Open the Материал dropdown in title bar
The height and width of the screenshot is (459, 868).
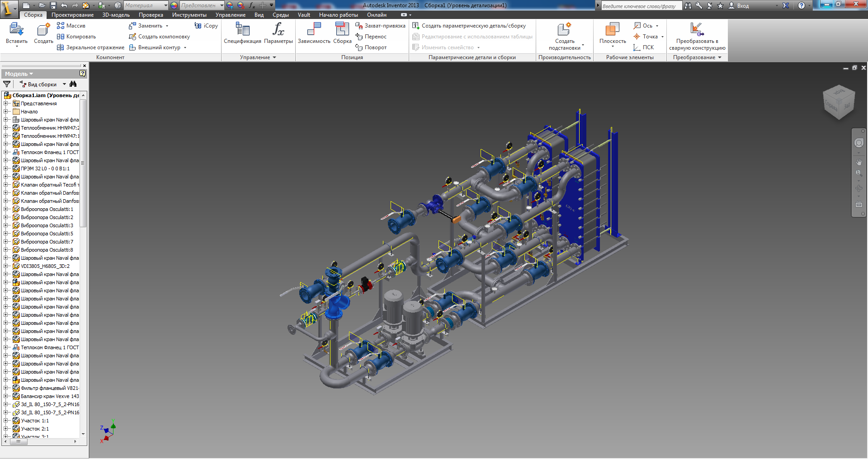click(165, 5)
